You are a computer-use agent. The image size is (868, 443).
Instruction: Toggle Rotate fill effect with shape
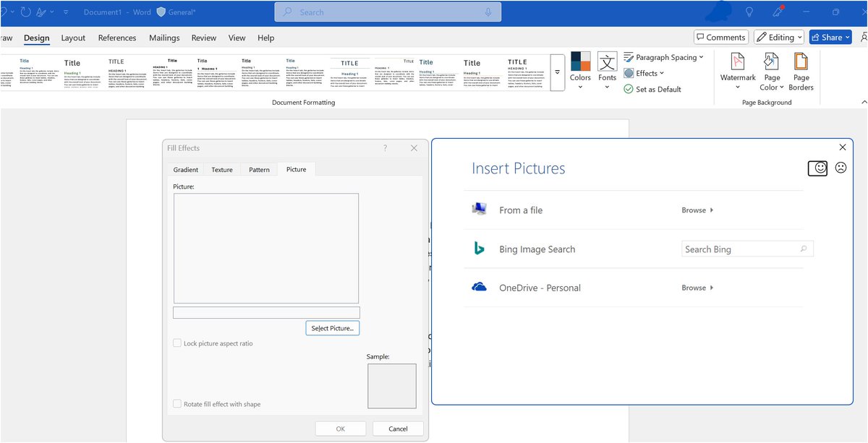point(177,404)
